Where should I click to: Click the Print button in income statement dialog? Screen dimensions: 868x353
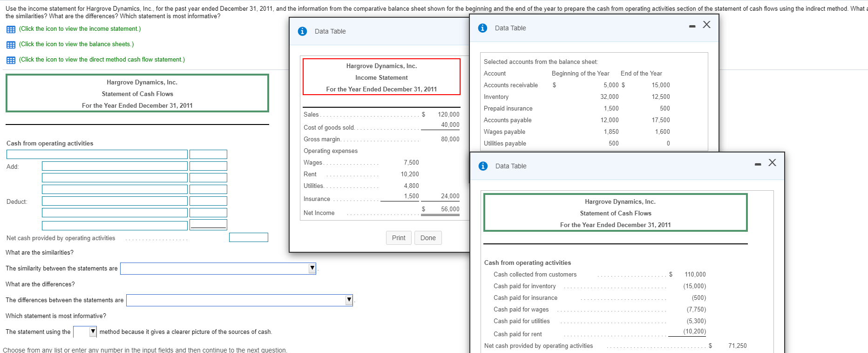point(399,238)
